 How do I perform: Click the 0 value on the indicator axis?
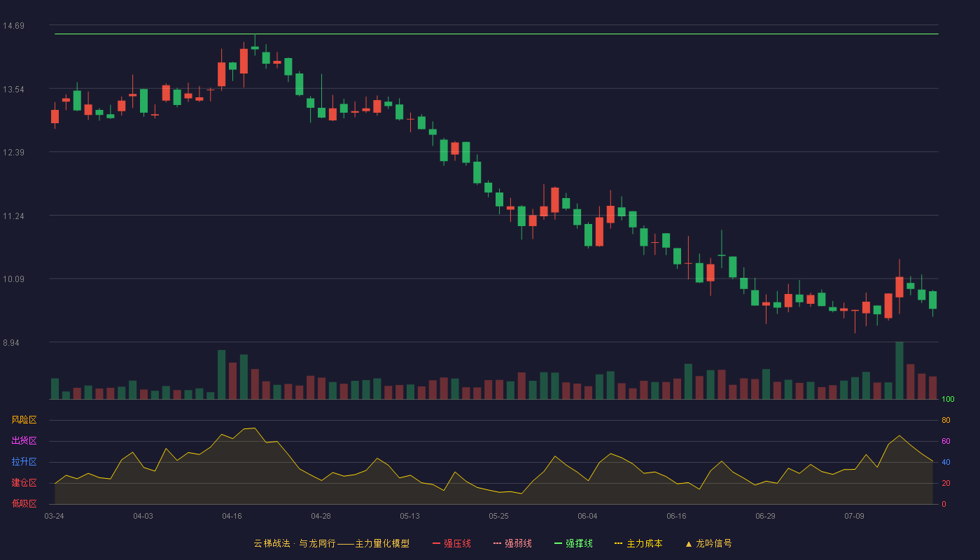[944, 504]
